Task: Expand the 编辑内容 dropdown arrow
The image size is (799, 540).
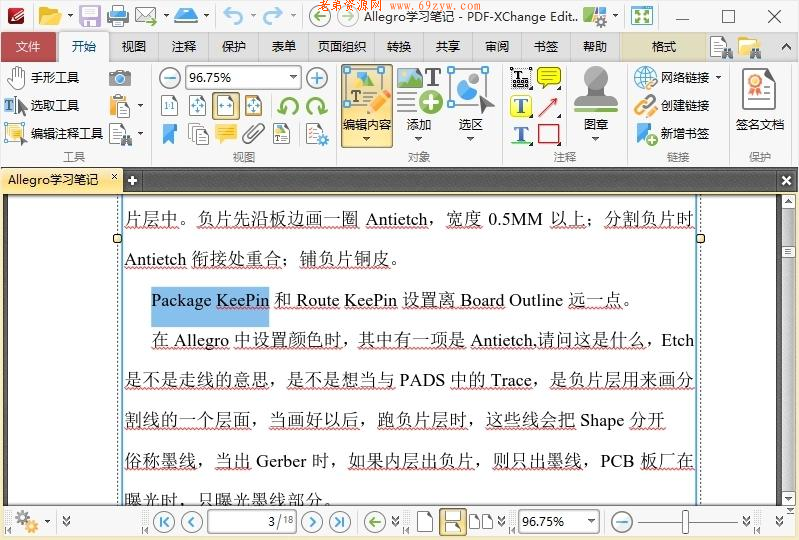Action: click(366, 139)
